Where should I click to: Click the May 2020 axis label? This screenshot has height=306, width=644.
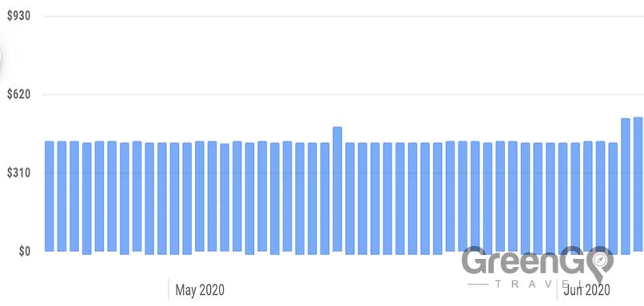coord(200,290)
